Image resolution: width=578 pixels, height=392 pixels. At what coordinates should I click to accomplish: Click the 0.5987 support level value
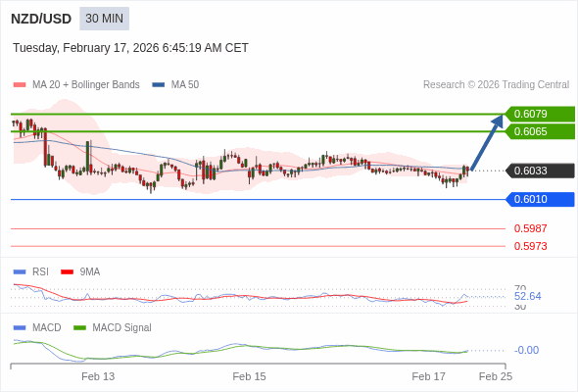coord(530,228)
